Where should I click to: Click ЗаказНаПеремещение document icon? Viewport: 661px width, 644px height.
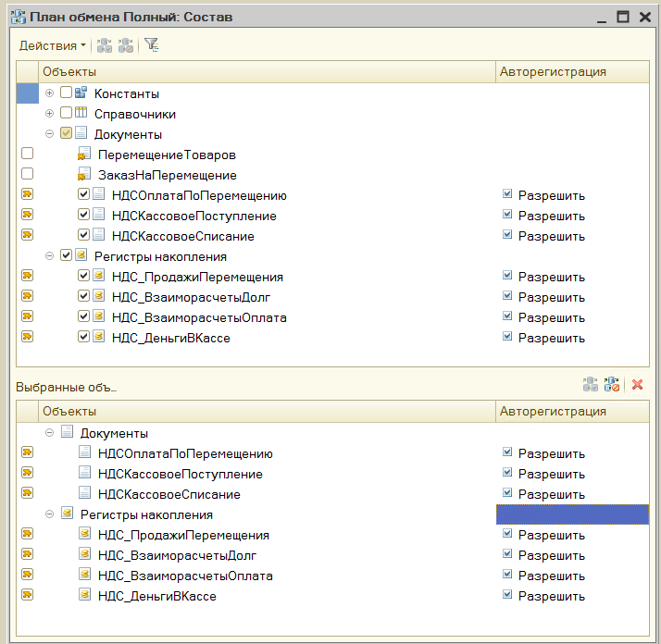[x=84, y=174]
